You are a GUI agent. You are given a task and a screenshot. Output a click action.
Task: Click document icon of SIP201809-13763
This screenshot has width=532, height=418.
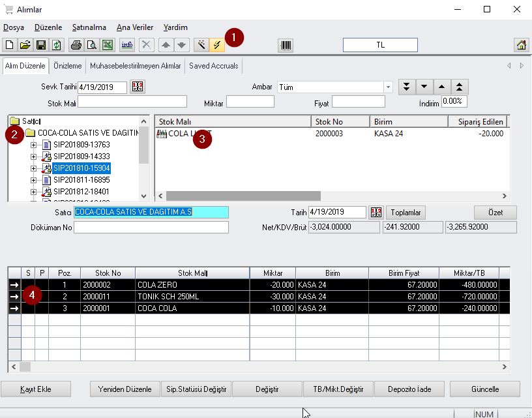(x=47, y=145)
